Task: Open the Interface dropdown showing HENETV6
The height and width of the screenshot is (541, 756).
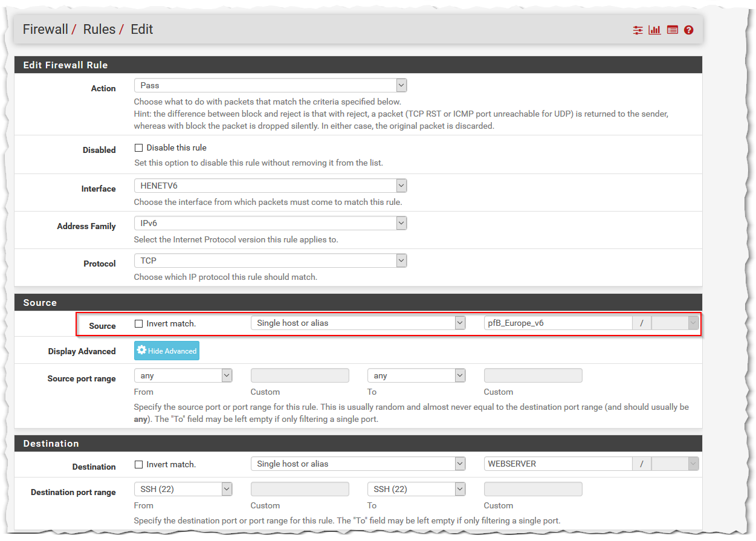Action: (270, 186)
